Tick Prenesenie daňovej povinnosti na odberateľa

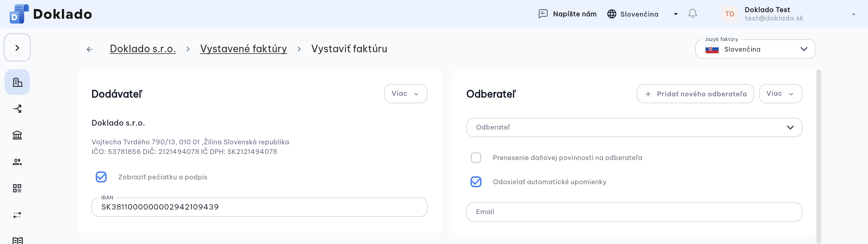pyautogui.click(x=476, y=157)
